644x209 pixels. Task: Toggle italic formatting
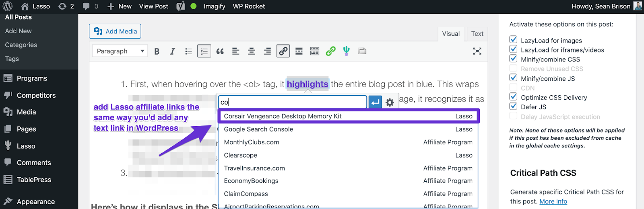(x=172, y=51)
